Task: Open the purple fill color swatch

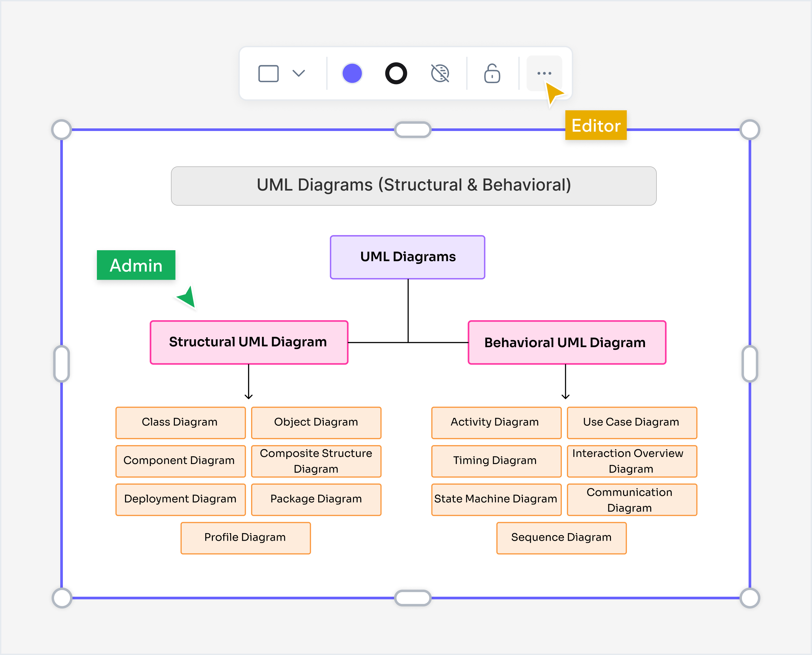Action: pyautogui.click(x=352, y=73)
